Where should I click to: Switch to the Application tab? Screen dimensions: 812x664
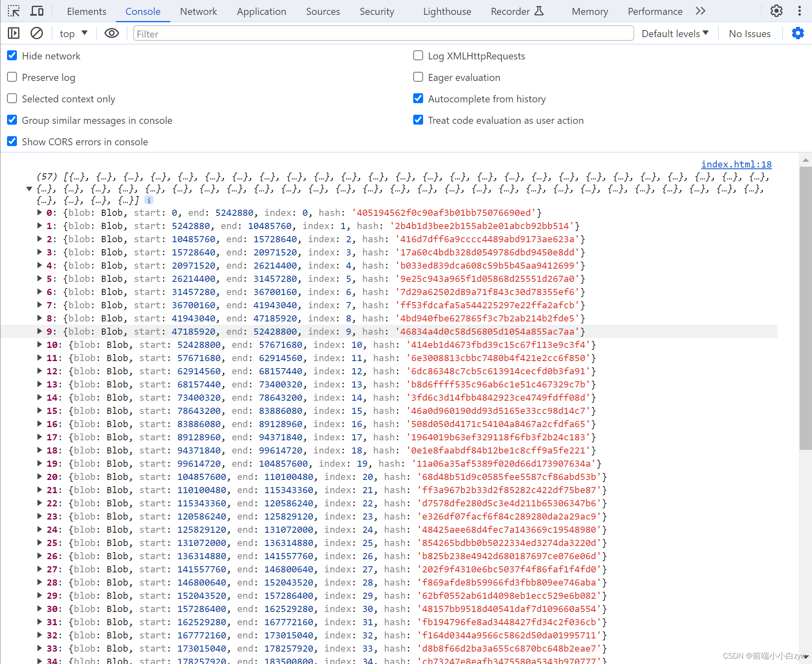coord(261,11)
